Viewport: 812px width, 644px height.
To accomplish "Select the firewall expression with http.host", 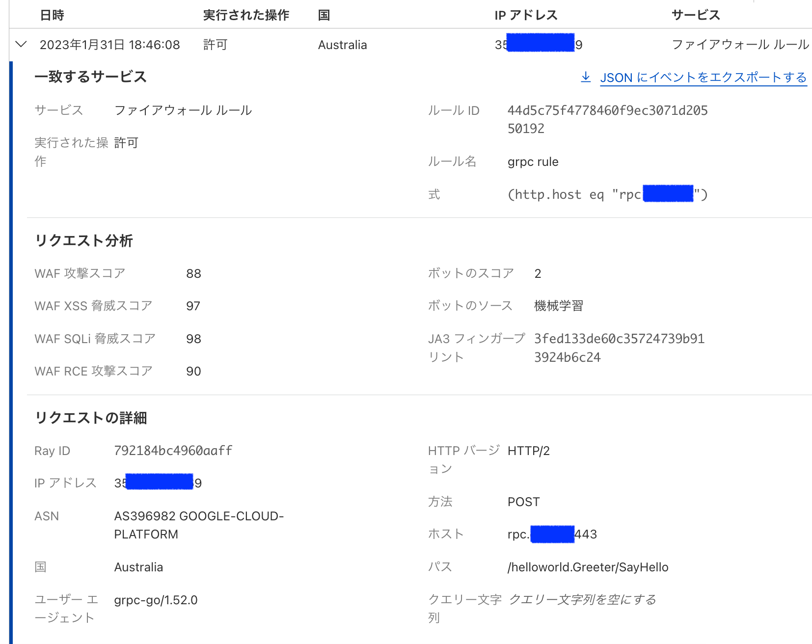I will tap(608, 194).
